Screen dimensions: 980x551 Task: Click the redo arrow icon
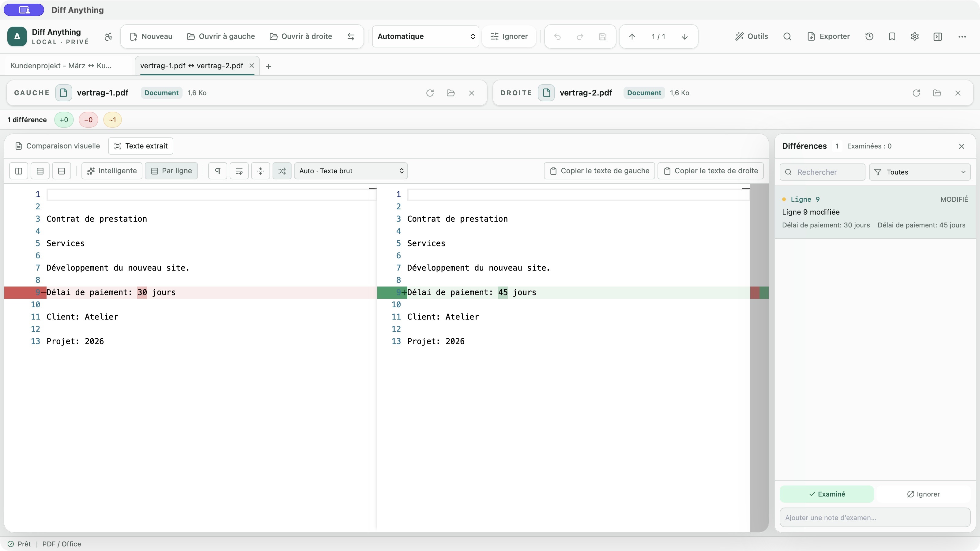point(580,36)
